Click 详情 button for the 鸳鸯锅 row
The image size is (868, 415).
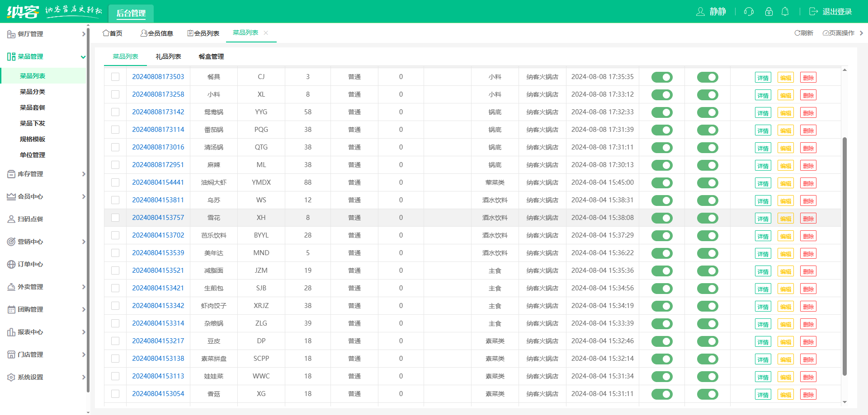pyautogui.click(x=763, y=113)
